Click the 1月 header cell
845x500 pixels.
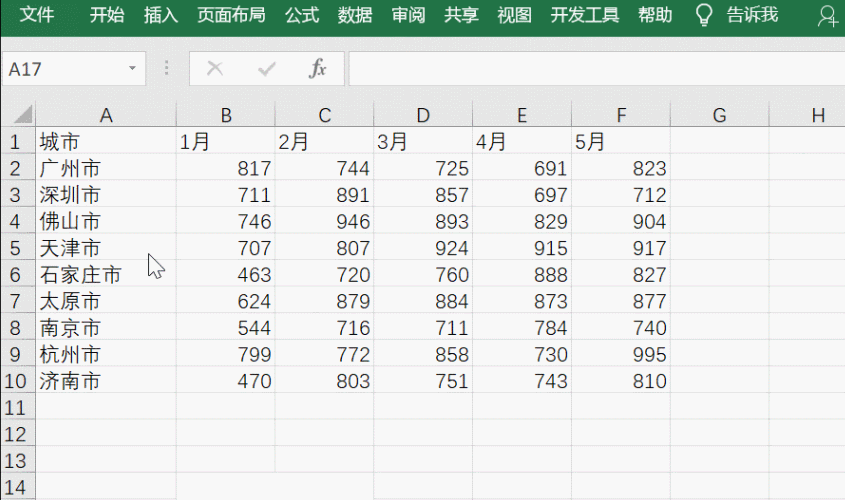[226, 141]
